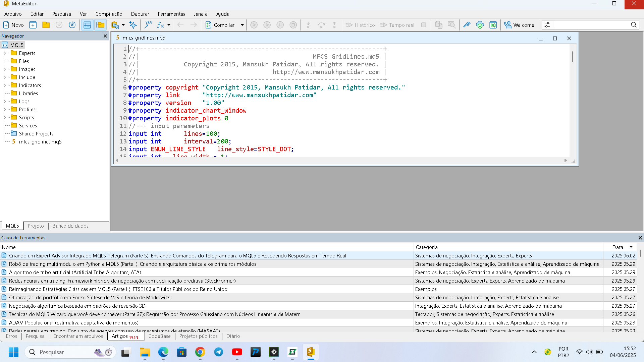Open the Algoritmo de tribo artificial article

[75, 273]
